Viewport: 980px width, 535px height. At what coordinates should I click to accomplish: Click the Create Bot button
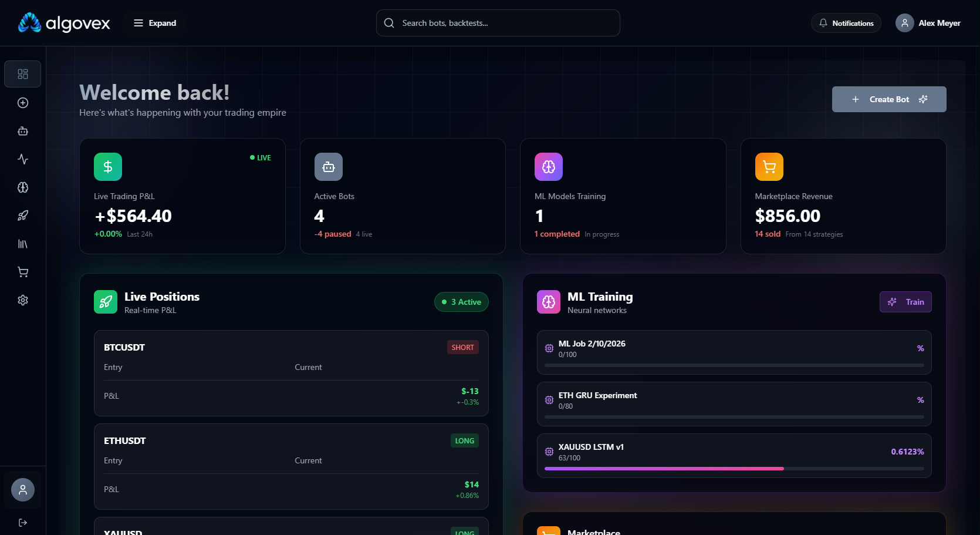[x=889, y=99]
